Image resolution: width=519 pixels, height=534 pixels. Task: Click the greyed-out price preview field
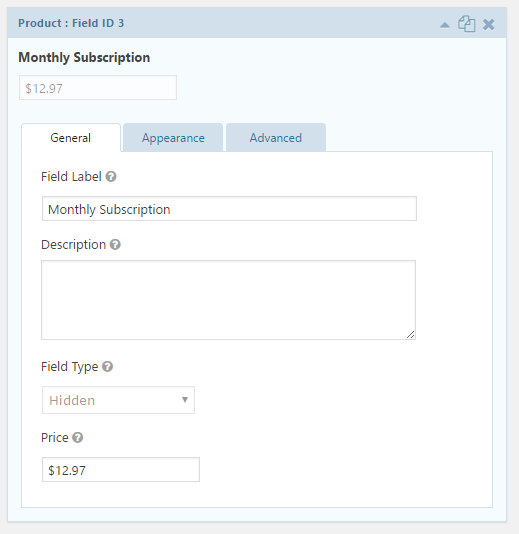click(98, 88)
